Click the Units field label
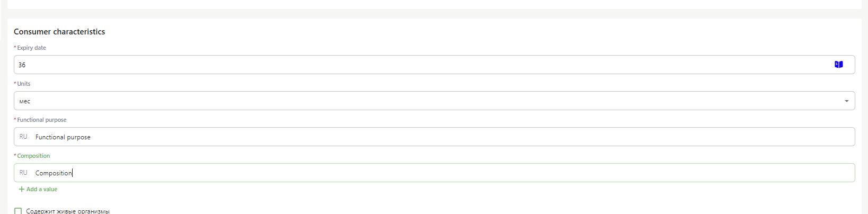This screenshot has width=868, height=214. [x=24, y=84]
